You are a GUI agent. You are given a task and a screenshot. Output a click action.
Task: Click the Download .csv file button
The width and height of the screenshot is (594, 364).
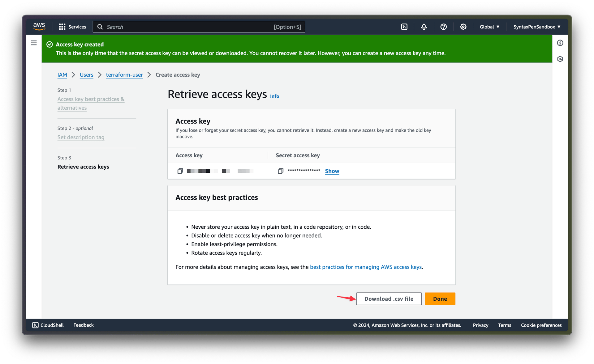click(x=389, y=298)
